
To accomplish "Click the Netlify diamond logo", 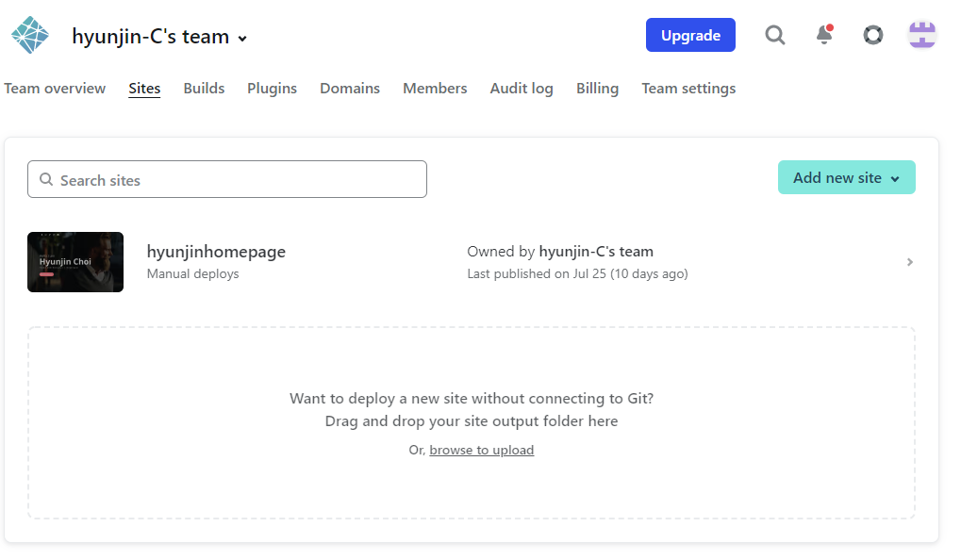I will [29, 36].
